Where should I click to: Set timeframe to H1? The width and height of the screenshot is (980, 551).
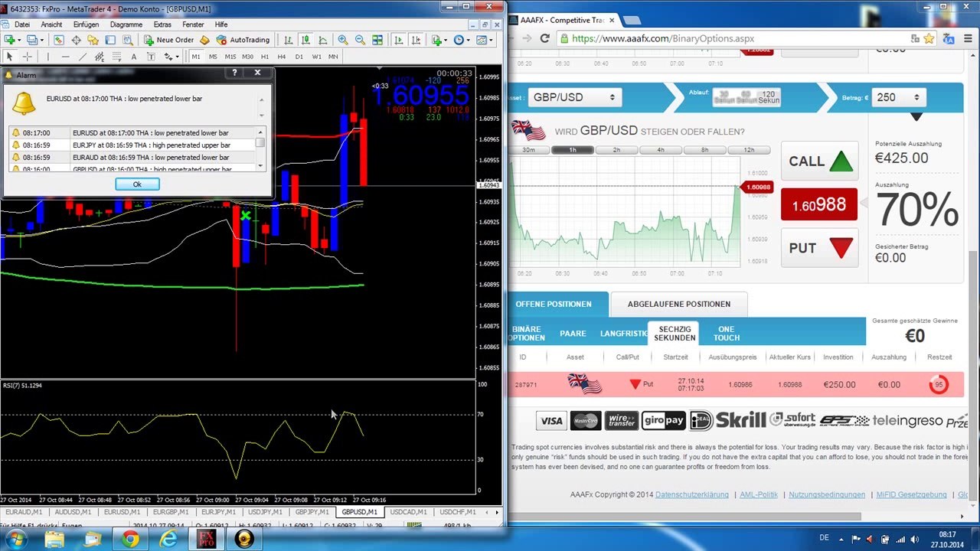[x=265, y=57]
